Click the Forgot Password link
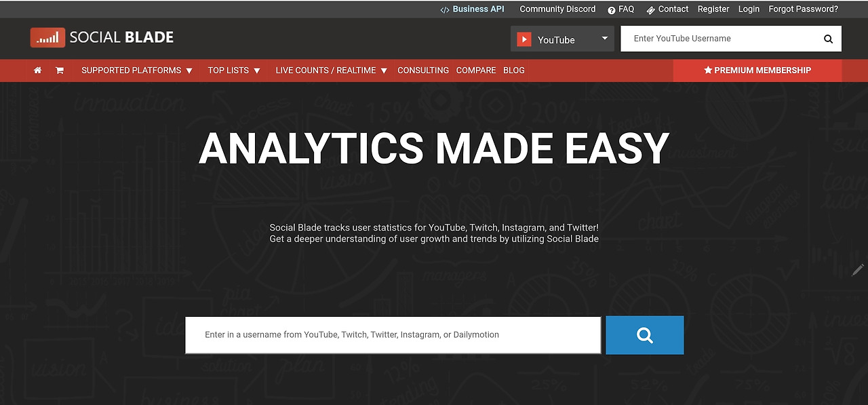 [804, 9]
